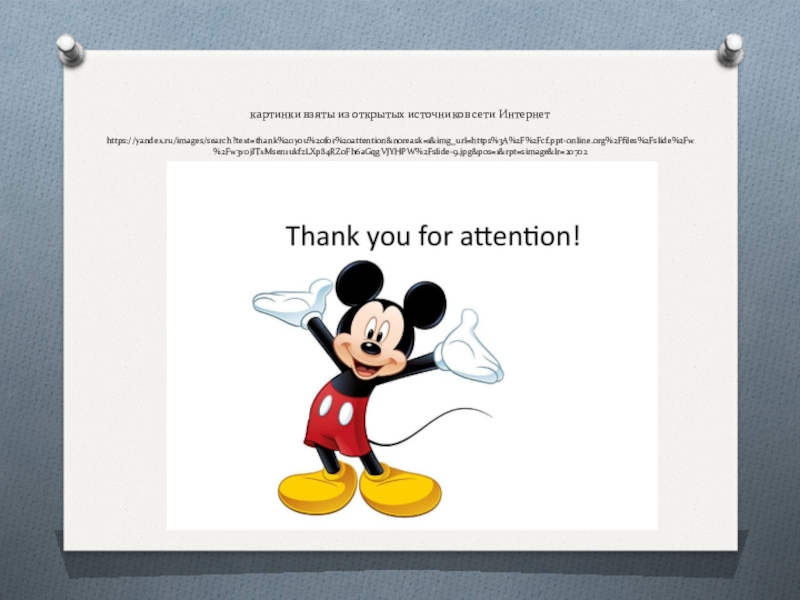The image size is (800, 600).
Task: Click Mickey's black nose
Action: pyautogui.click(x=369, y=348)
